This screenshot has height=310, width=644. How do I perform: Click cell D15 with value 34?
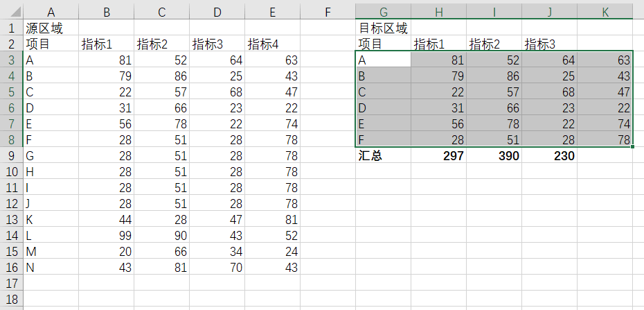coord(217,252)
